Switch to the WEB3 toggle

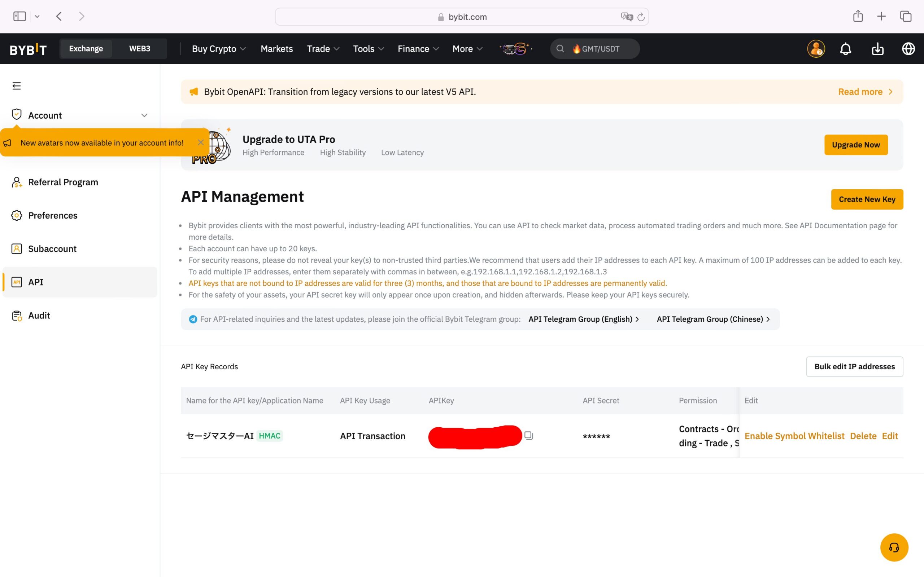tap(139, 49)
